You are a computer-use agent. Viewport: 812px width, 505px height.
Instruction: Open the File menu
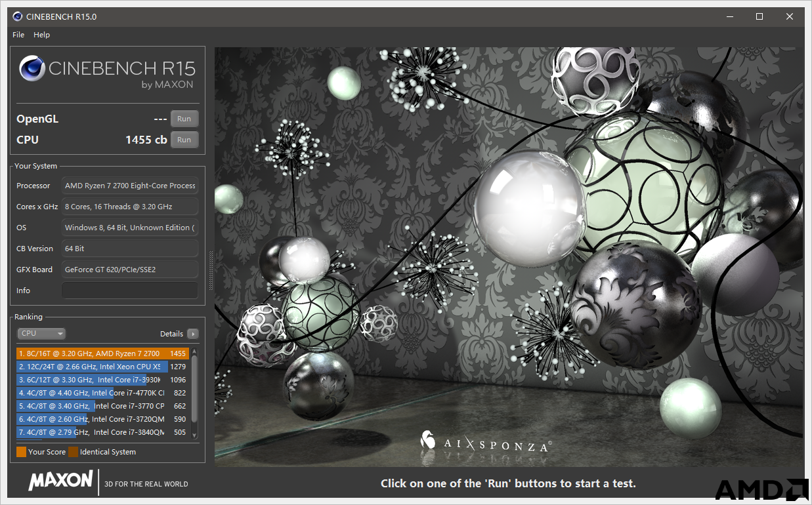pos(18,35)
